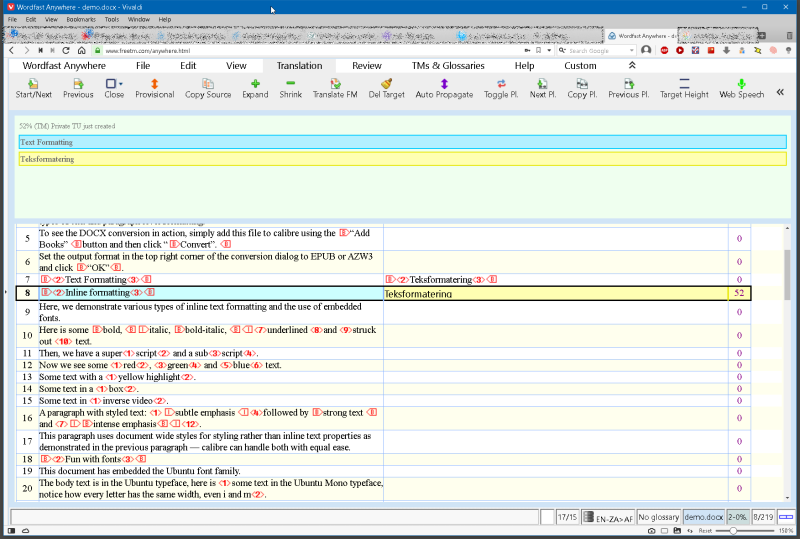Open the TMs & Glossaries tab

448,65
